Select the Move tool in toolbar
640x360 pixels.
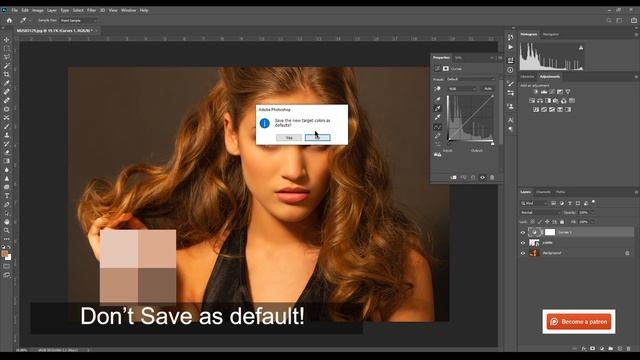7,40
